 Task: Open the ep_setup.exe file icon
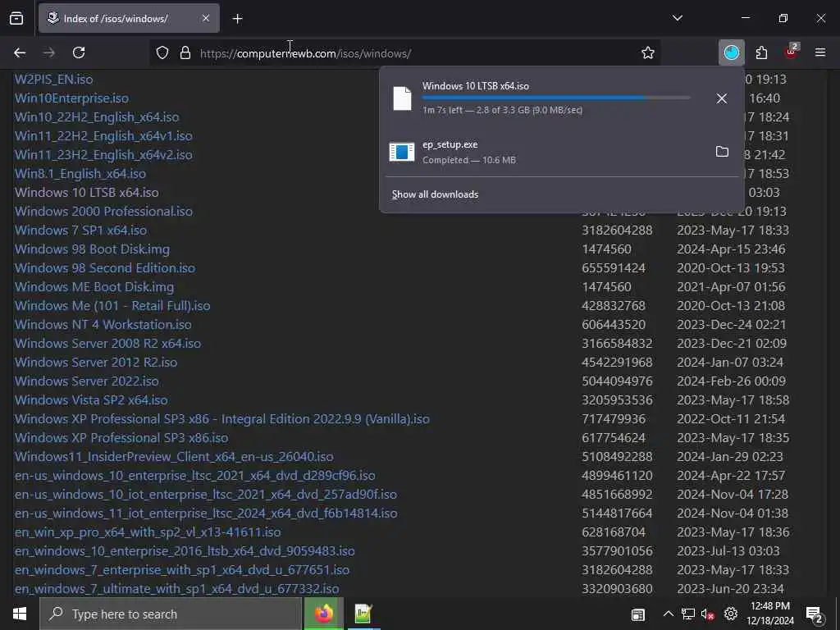click(402, 152)
